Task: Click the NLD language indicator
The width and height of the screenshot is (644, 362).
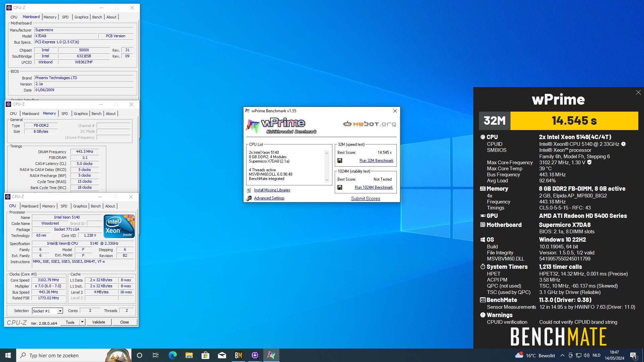Action: [596, 355]
